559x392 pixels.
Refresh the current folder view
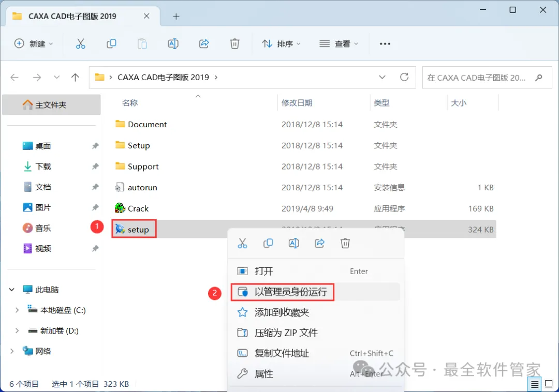tap(404, 77)
